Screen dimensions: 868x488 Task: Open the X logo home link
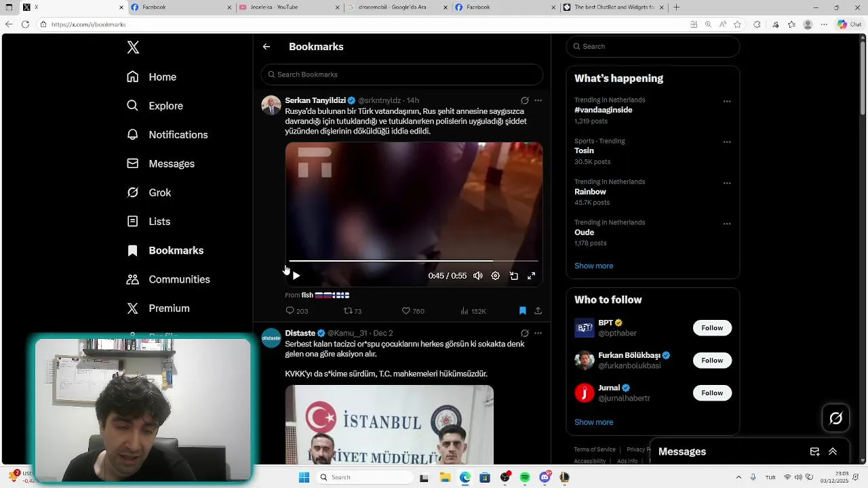point(133,47)
